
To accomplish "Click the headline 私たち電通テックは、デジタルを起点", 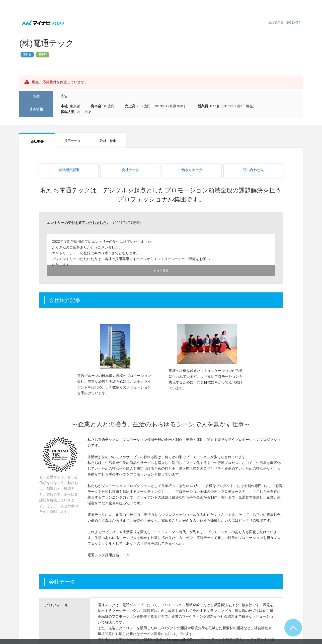I will pyautogui.click(x=161, y=195).
